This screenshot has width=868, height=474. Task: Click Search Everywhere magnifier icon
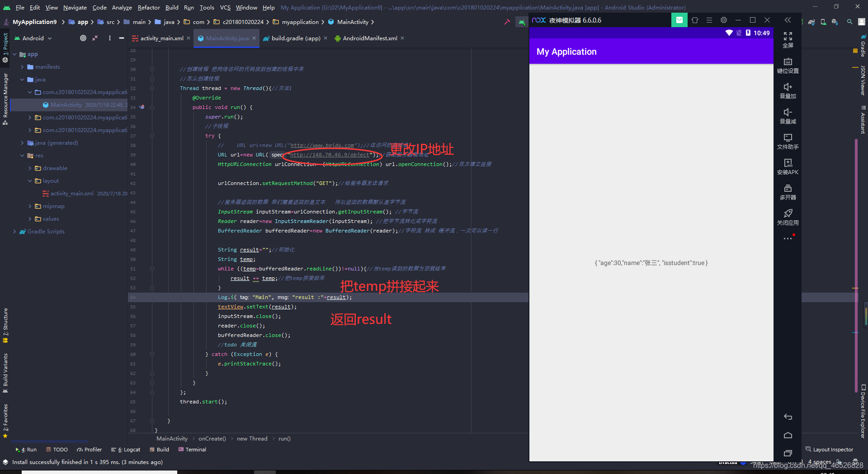(x=850, y=22)
